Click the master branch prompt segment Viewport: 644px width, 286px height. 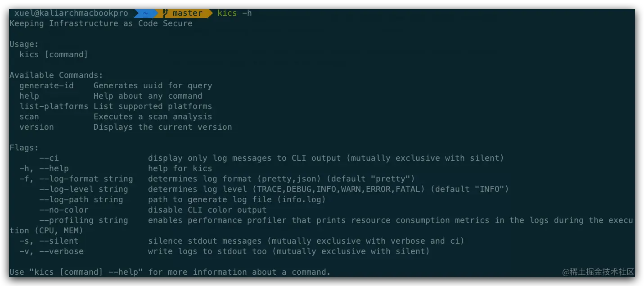coord(185,13)
